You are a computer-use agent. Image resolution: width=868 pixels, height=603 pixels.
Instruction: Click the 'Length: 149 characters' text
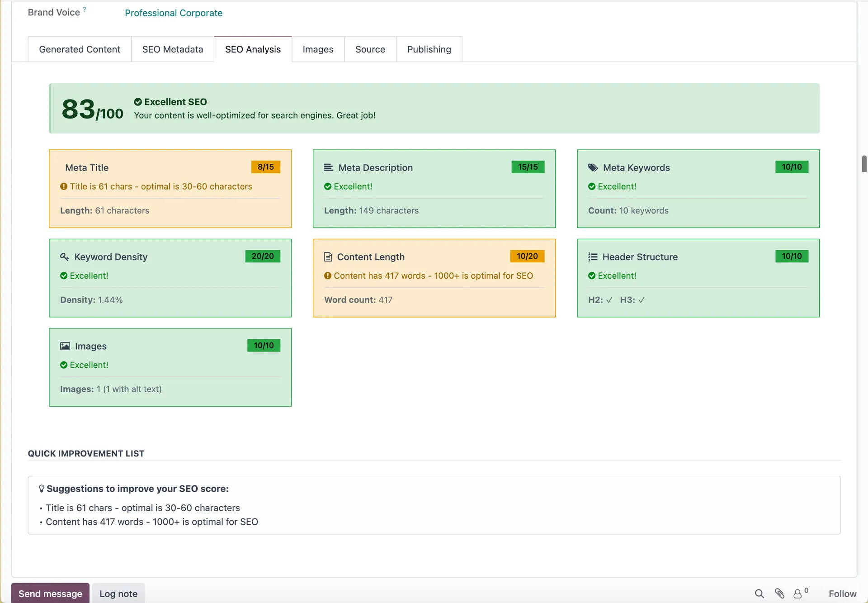pos(371,210)
